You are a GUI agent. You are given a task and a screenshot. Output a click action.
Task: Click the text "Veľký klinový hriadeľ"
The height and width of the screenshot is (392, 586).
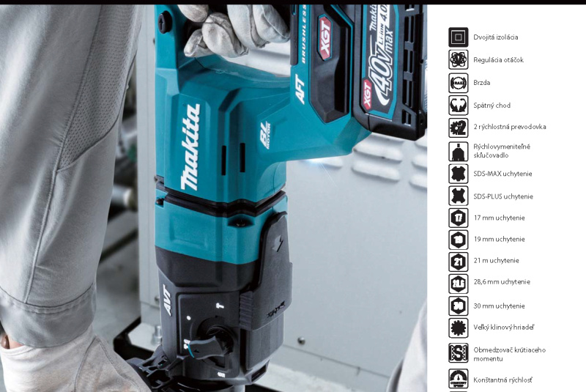[x=504, y=328]
